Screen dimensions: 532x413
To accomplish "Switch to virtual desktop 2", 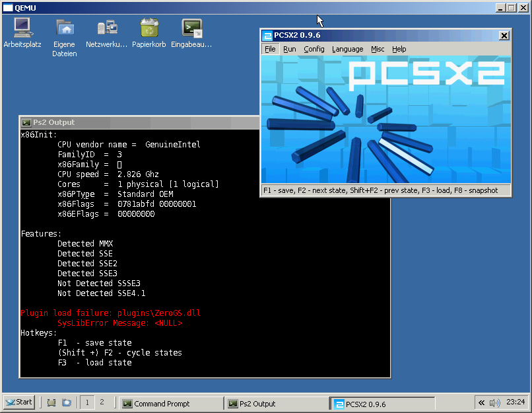I will (102, 402).
